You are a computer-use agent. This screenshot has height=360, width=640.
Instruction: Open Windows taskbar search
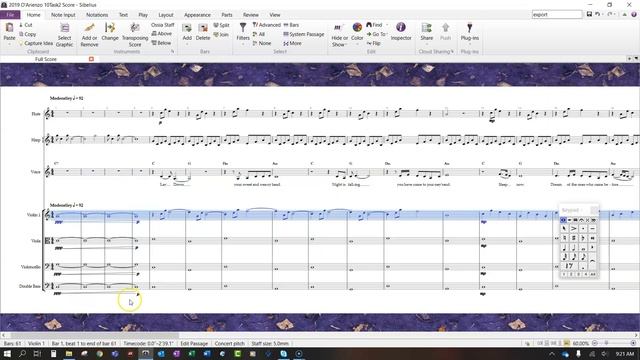click(x=22, y=353)
